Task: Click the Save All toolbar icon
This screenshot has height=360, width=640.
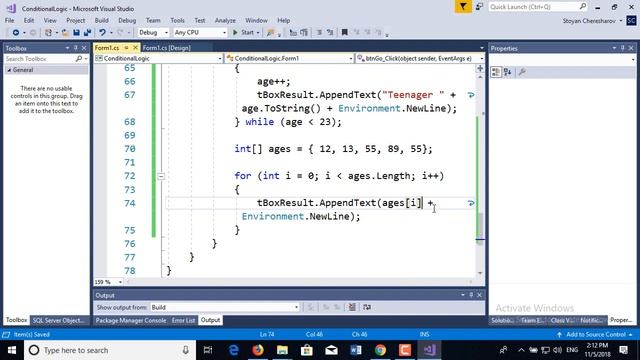Action: 87,32
